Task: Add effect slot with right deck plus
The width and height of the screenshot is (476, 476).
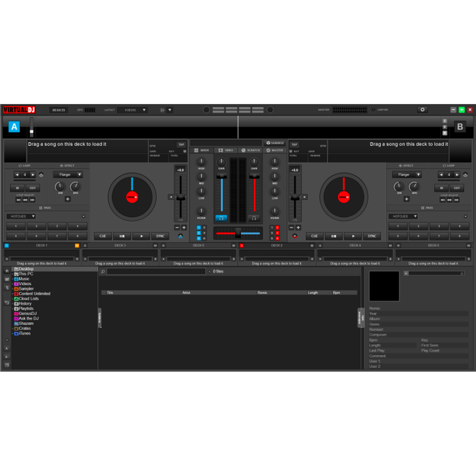Action: point(406,199)
